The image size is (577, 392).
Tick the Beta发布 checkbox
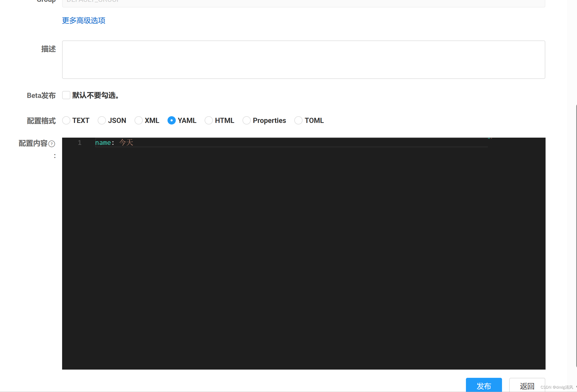66,95
